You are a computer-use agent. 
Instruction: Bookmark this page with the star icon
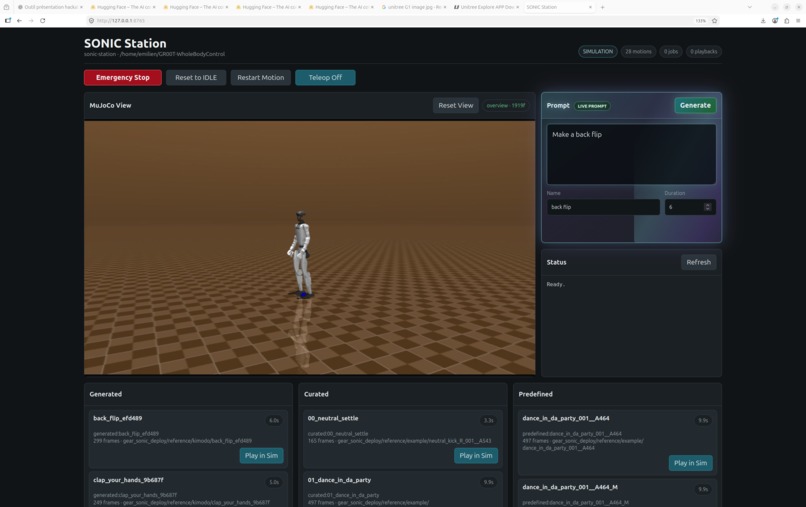point(715,21)
